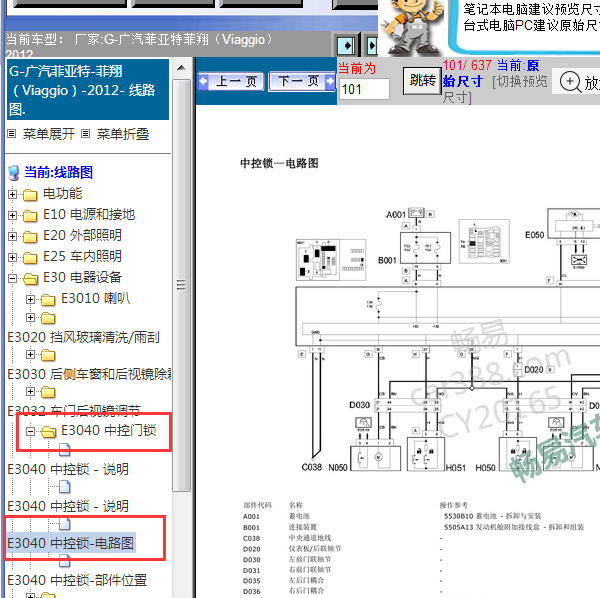
Task: Click the icon before 菜单折叠
Action: (x=86, y=134)
